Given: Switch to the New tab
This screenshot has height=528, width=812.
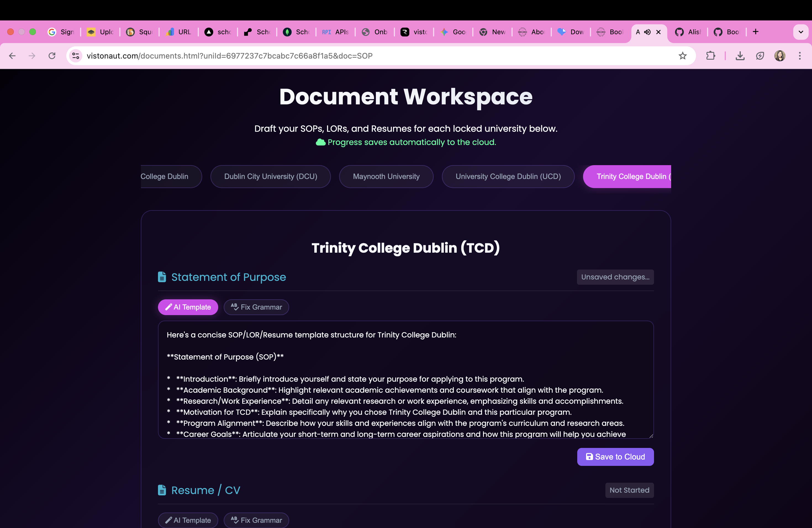Looking at the screenshot, I should [493, 32].
